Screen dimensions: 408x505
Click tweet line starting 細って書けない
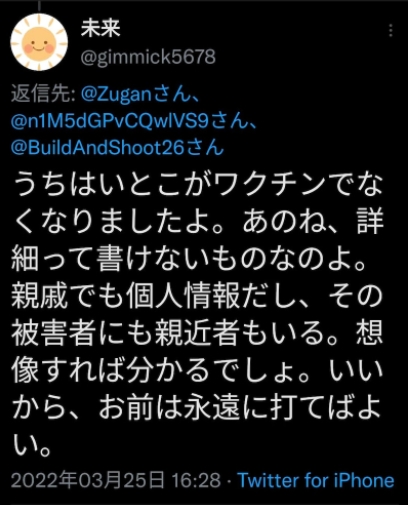click(189, 258)
